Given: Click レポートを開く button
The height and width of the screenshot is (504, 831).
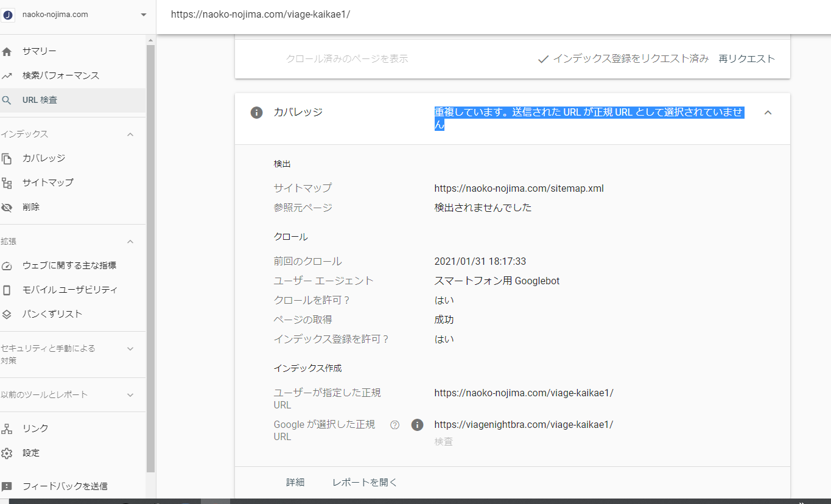Looking at the screenshot, I should tap(365, 483).
